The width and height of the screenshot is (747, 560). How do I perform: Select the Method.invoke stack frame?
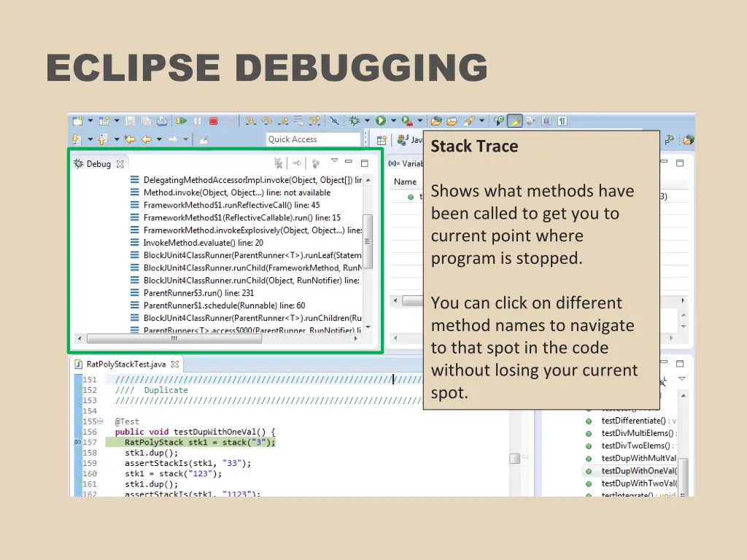(x=219, y=192)
